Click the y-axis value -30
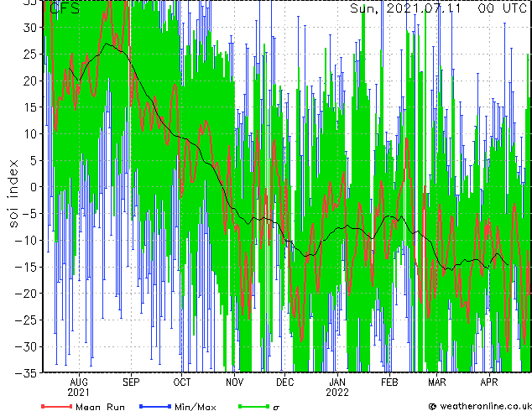 (26, 347)
